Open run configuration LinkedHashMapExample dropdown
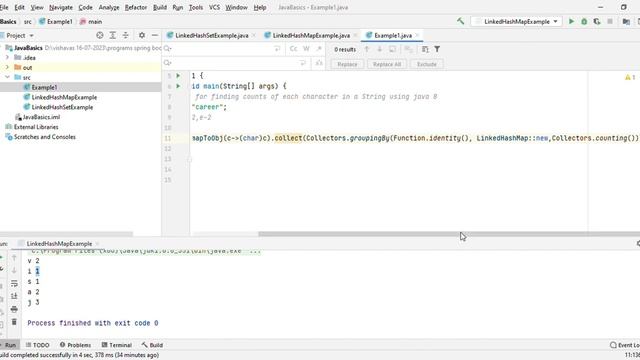The height and width of the screenshot is (360, 640). 517,21
